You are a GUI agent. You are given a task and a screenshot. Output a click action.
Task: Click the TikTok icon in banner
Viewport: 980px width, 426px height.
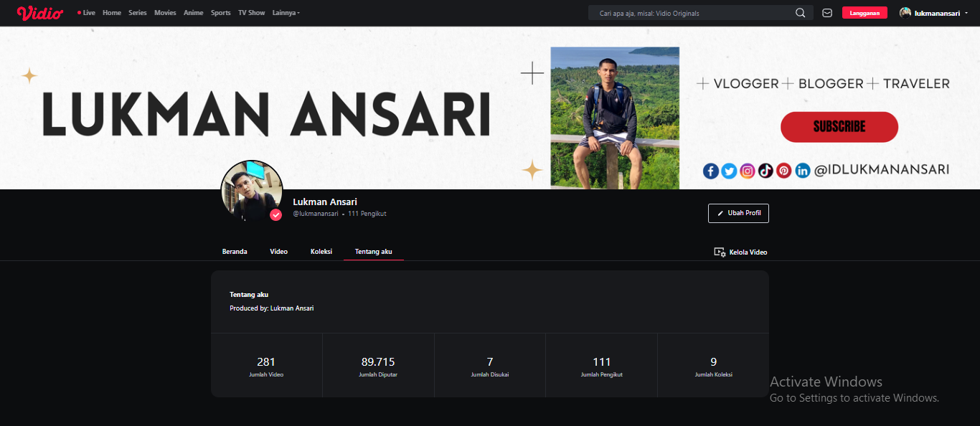coord(765,171)
